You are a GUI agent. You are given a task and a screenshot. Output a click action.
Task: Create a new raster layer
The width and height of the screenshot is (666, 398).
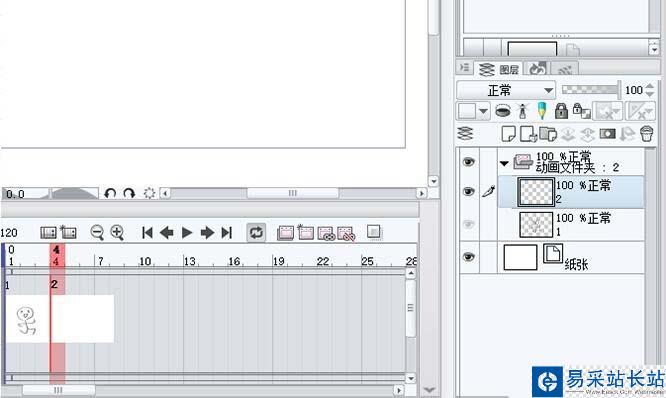(508, 134)
